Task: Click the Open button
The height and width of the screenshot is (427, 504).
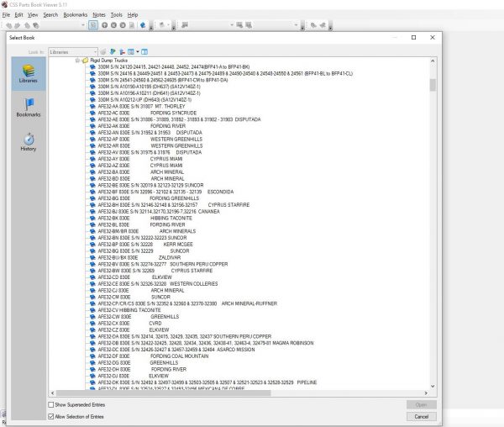Action: (x=422, y=404)
